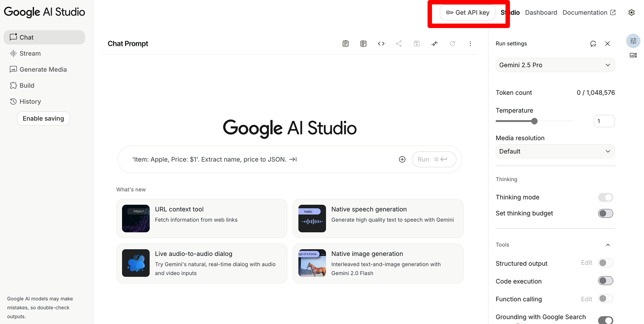Click the Live audio-to-audio dialog thumbnail
The width and height of the screenshot is (644, 324).
click(136, 263)
